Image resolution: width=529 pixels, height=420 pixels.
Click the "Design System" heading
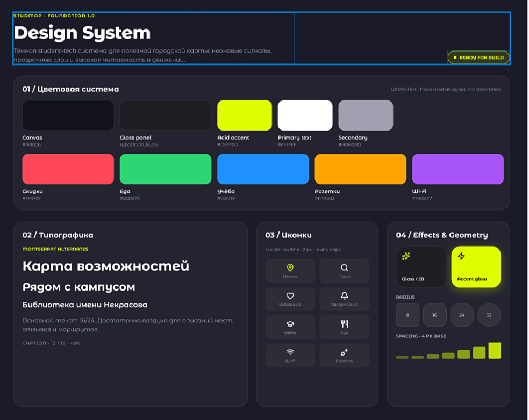point(82,33)
